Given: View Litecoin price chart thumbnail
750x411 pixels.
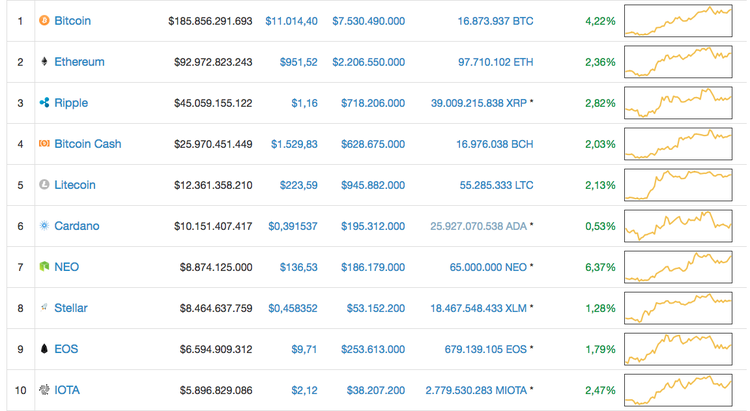Looking at the screenshot, I should (678, 185).
